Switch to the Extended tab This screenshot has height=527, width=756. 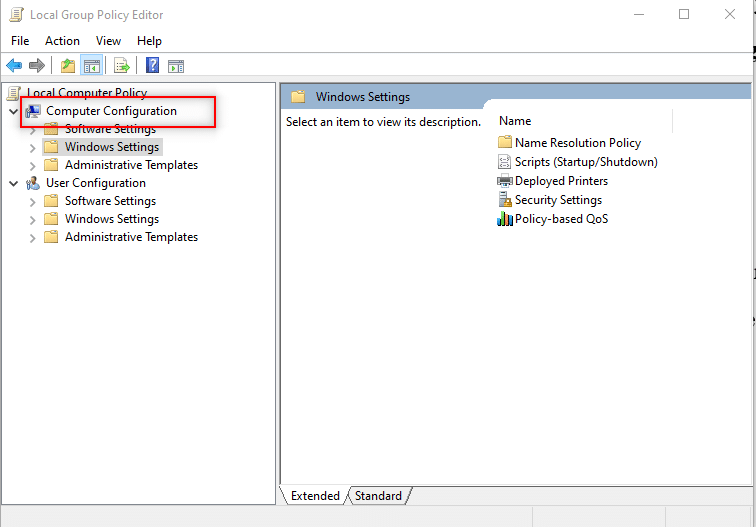(x=315, y=496)
